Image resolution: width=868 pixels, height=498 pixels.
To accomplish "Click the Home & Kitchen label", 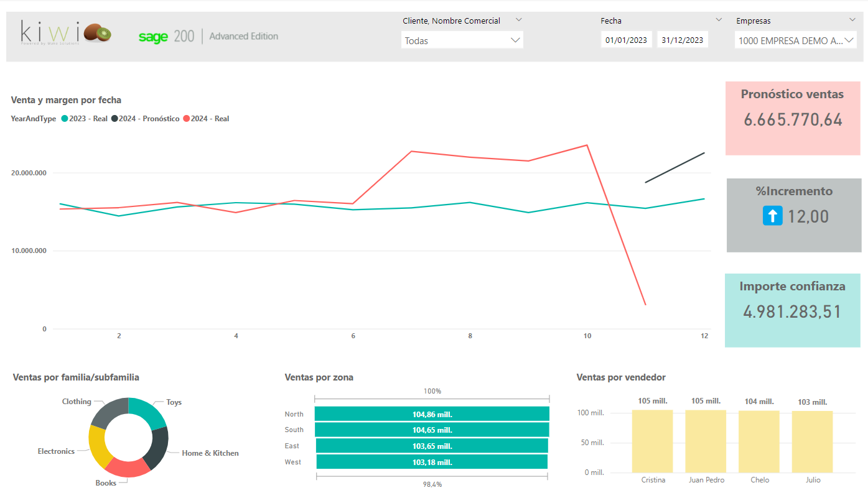I will (x=210, y=453).
